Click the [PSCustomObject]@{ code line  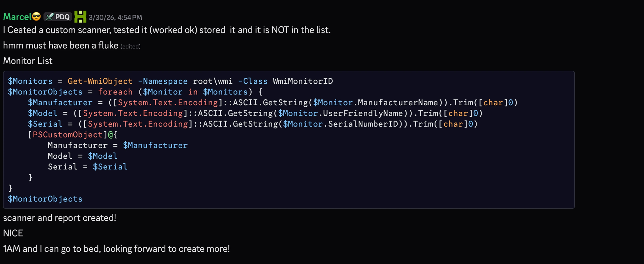point(72,135)
